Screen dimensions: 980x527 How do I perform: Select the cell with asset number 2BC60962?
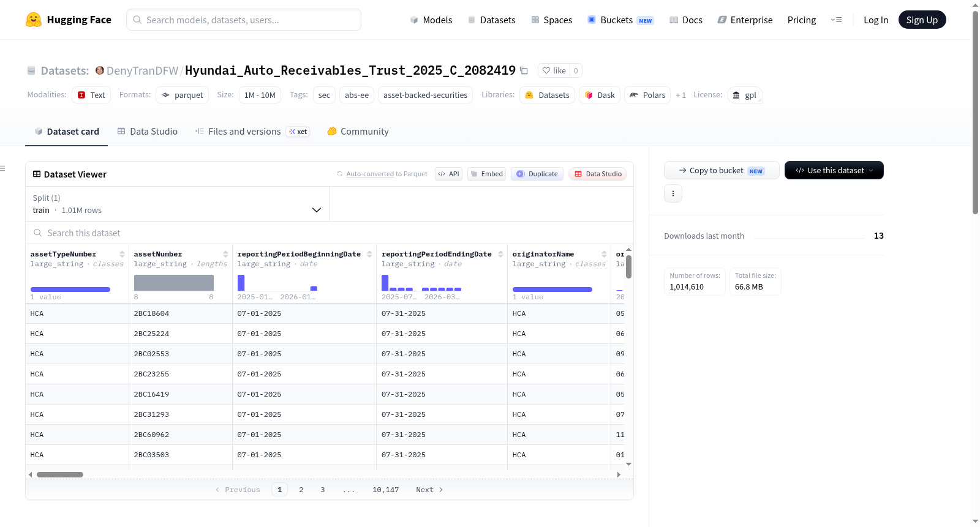click(181, 435)
